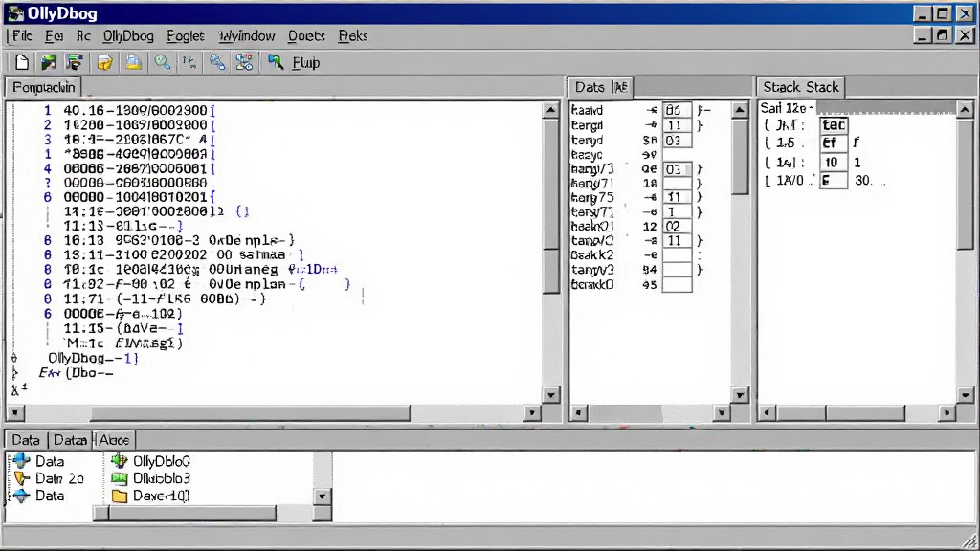Click Stack pane horizontal scroll right arrow

[947, 413]
